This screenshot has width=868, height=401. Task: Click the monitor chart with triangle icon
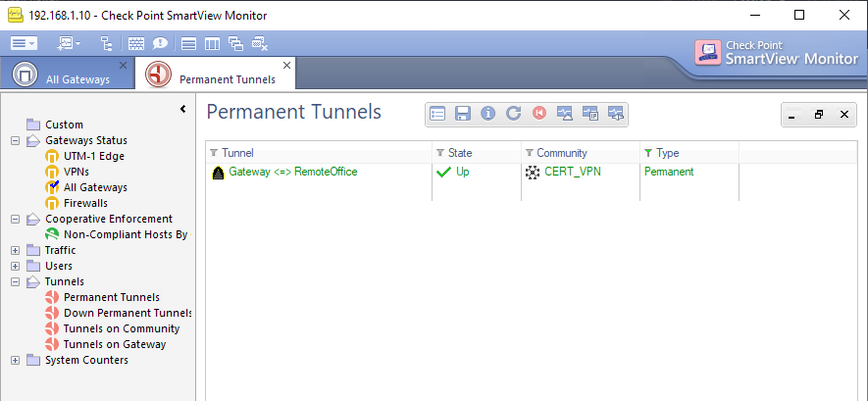(565, 114)
